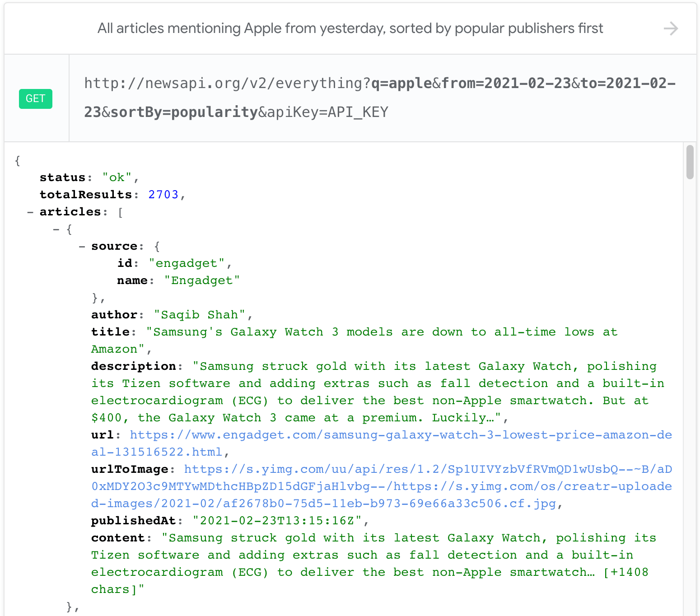Collapse the source object

click(82, 246)
